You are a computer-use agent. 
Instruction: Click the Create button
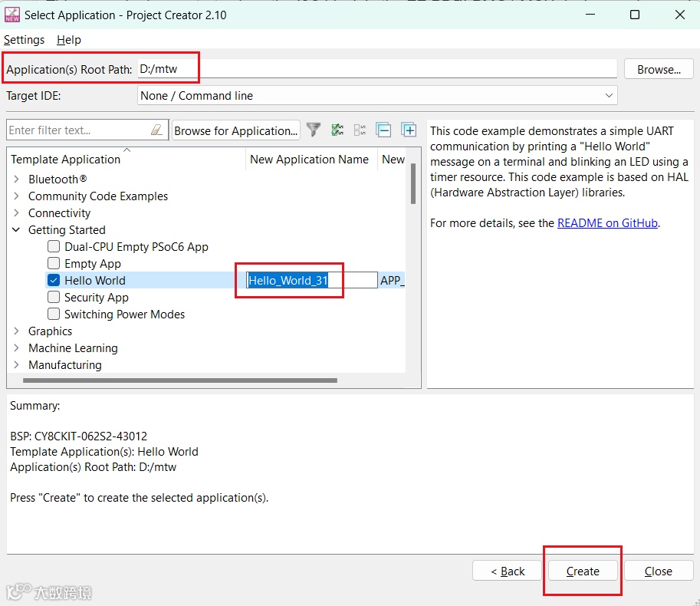[x=583, y=571]
